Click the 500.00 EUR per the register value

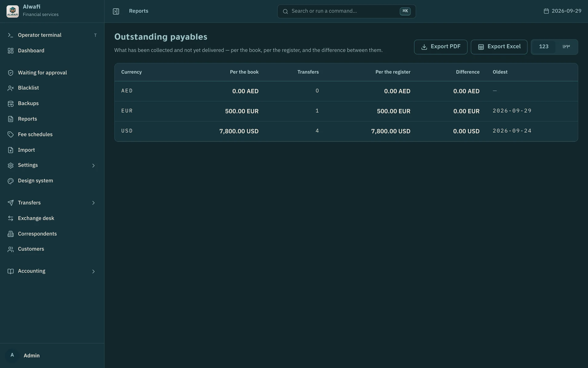point(394,111)
